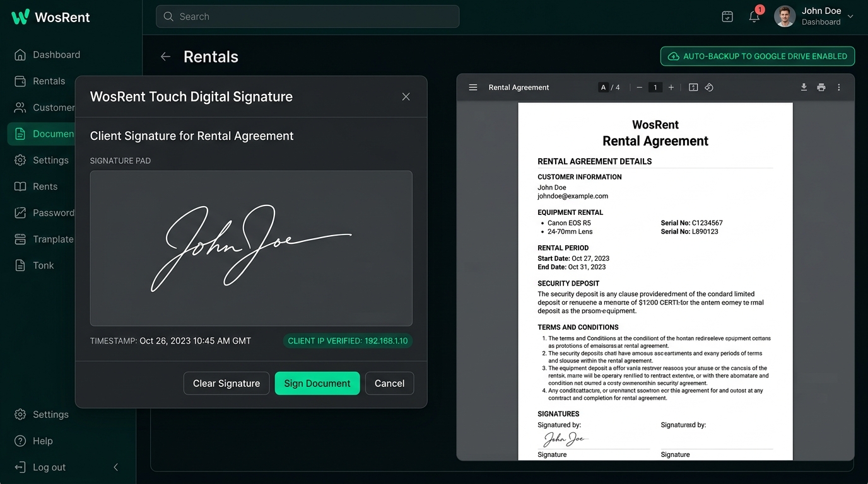Image resolution: width=868 pixels, height=484 pixels.
Task: Open Help in the sidebar
Action: point(34,441)
